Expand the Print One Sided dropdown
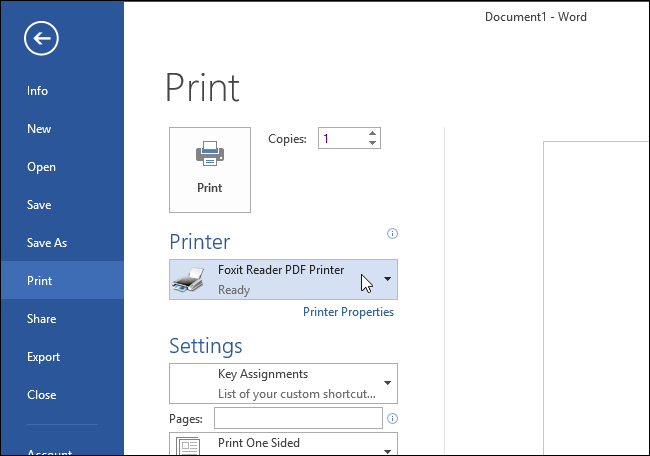The image size is (650, 456). click(x=387, y=451)
